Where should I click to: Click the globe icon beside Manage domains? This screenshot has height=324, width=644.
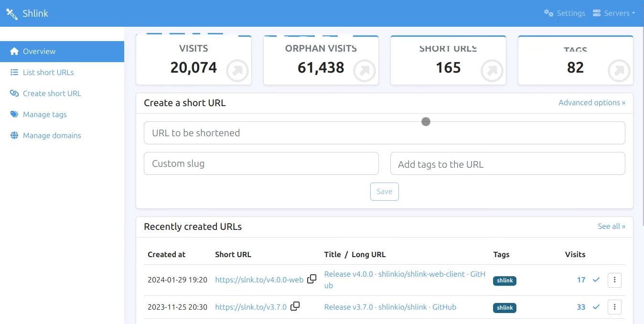(x=14, y=135)
